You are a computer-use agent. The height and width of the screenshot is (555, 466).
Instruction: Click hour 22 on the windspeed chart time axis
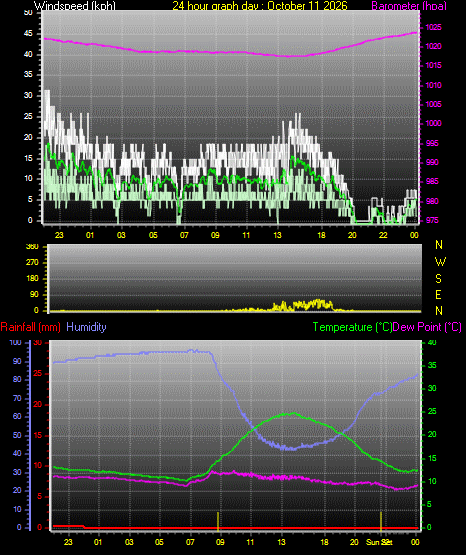tap(383, 235)
